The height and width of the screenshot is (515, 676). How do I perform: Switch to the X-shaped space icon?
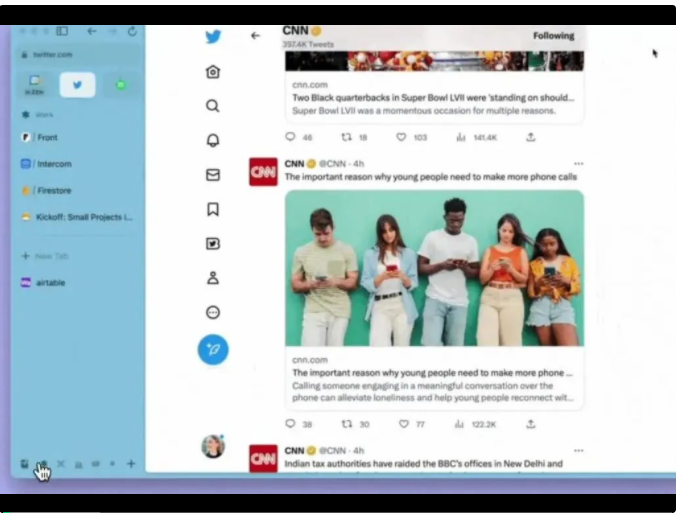tap(61, 464)
